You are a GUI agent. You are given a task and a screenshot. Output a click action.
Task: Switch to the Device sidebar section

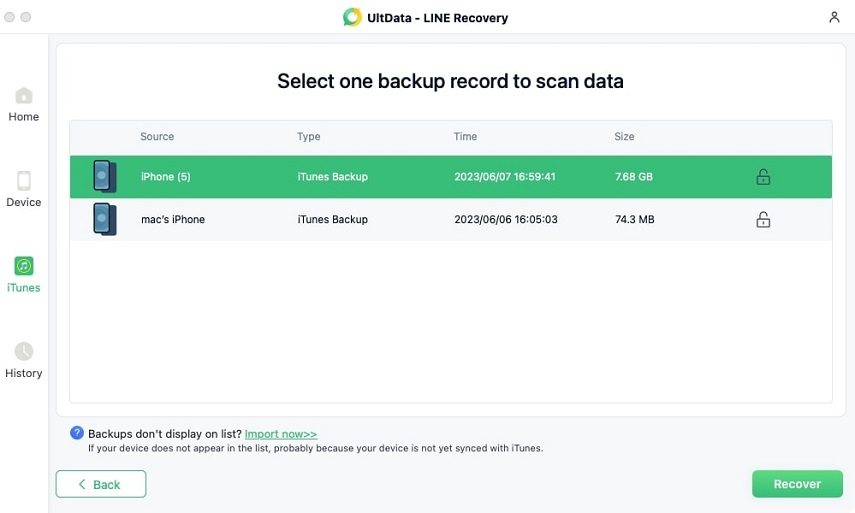pyautogui.click(x=23, y=190)
